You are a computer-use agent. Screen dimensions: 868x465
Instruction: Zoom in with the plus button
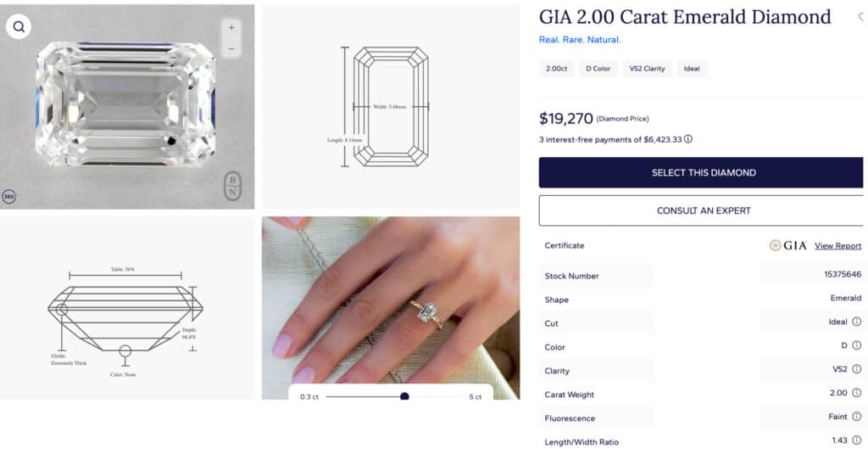(231, 28)
